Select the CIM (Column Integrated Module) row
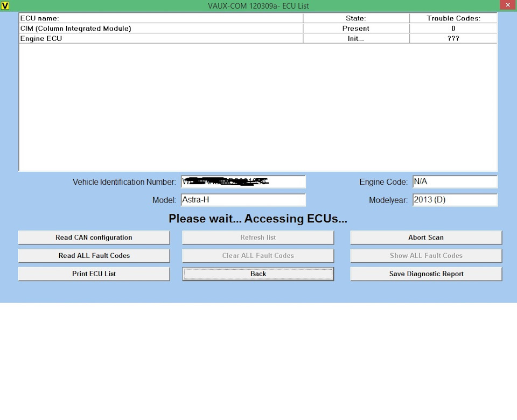 click(258, 29)
